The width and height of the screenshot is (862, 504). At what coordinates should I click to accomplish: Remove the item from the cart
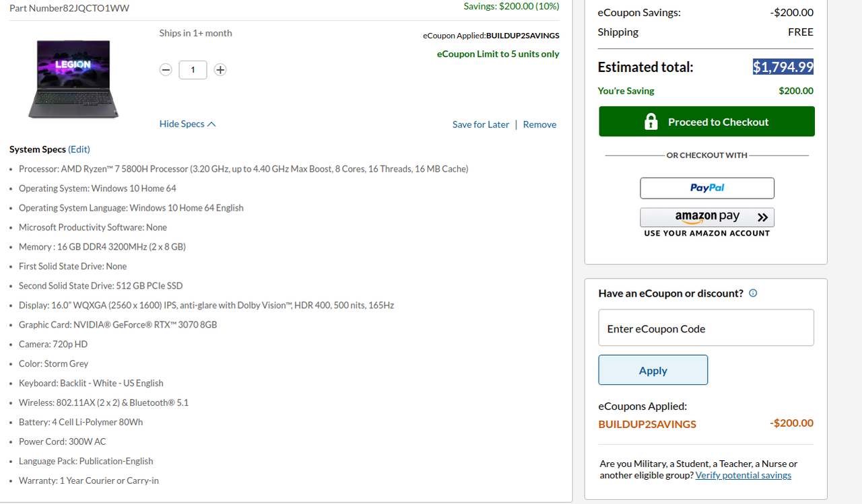539,124
